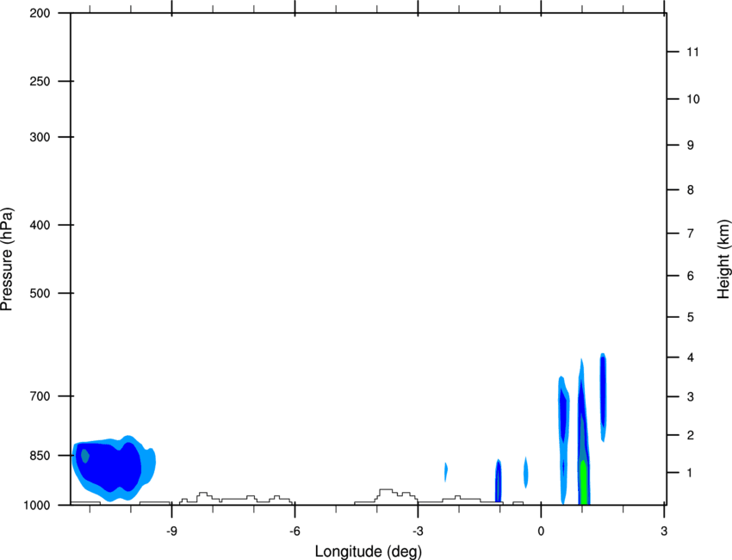Viewport: 732px width, 560px height.
Task: Click the -3 longitude tick label
Action: tap(418, 532)
